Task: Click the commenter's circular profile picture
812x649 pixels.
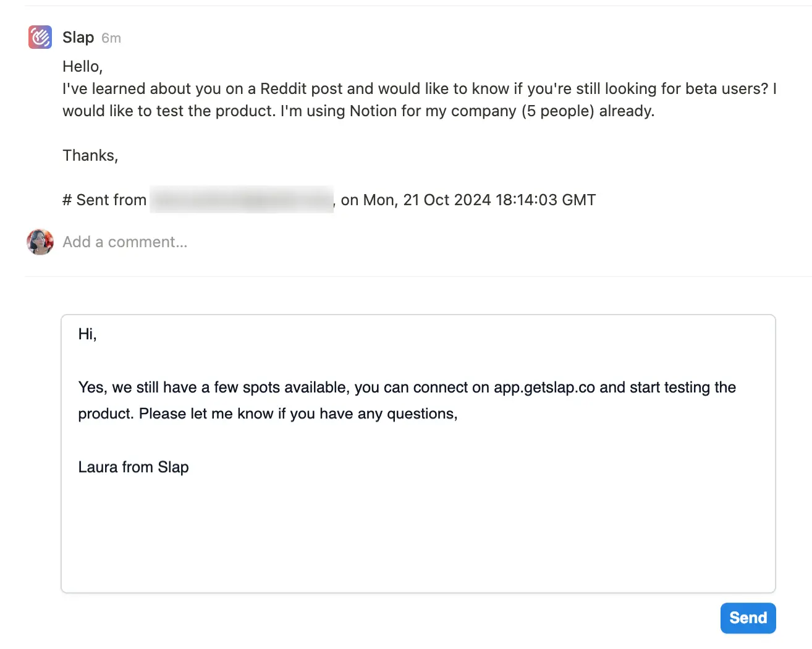Action: tap(40, 242)
